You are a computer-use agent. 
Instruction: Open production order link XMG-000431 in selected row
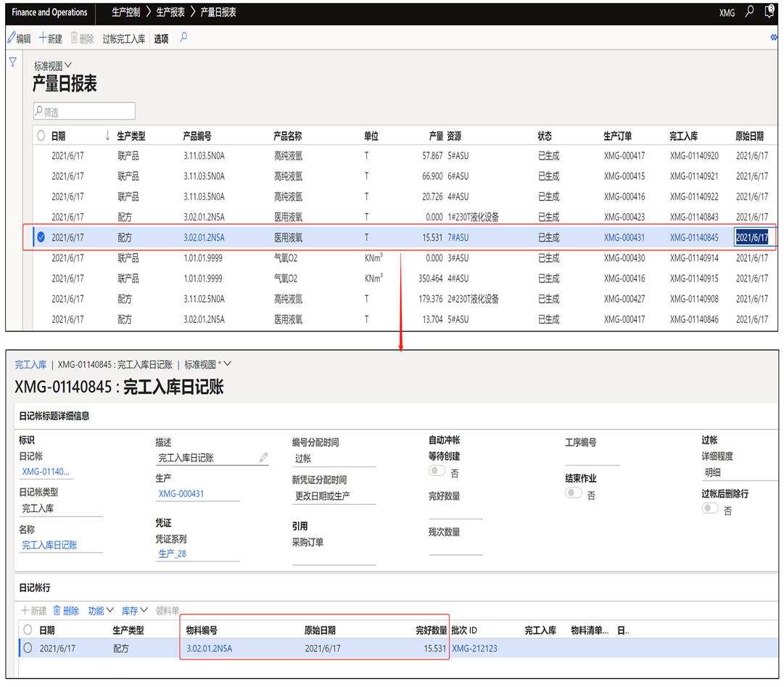[x=624, y=237]
